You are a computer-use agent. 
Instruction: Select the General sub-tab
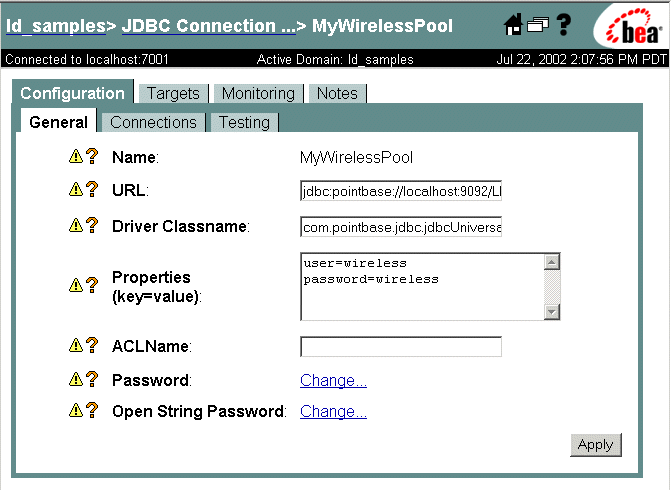point(59,122)
